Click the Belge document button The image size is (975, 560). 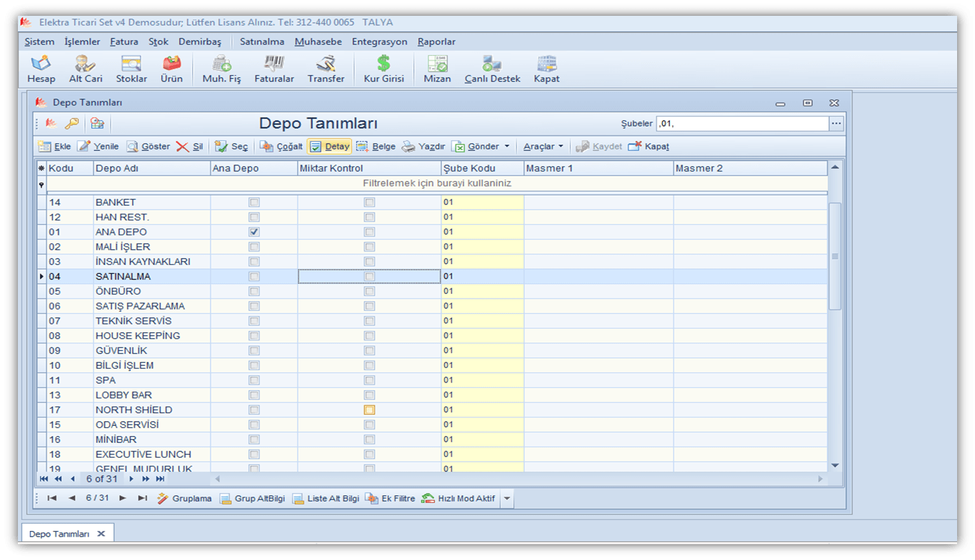(x=376, y=147)
